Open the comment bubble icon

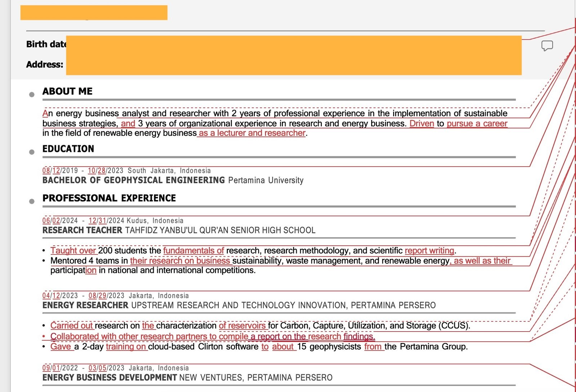click(x=547, y=45)
